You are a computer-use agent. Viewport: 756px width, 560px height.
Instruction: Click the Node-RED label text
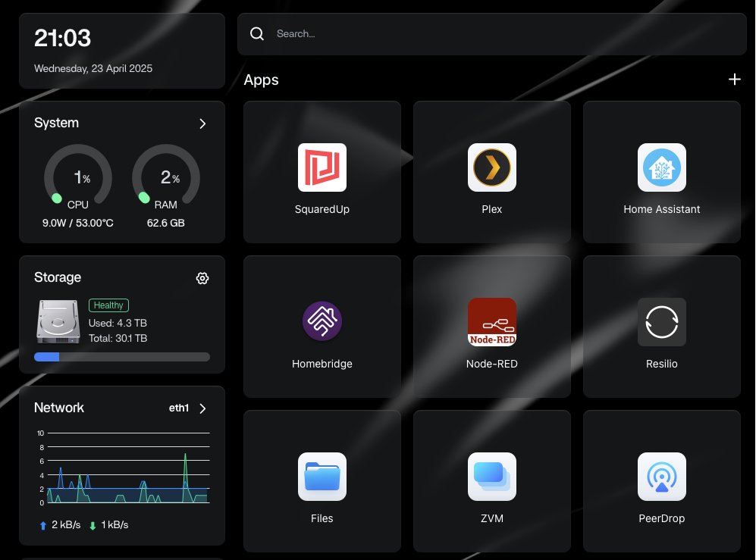click(492, 364)
